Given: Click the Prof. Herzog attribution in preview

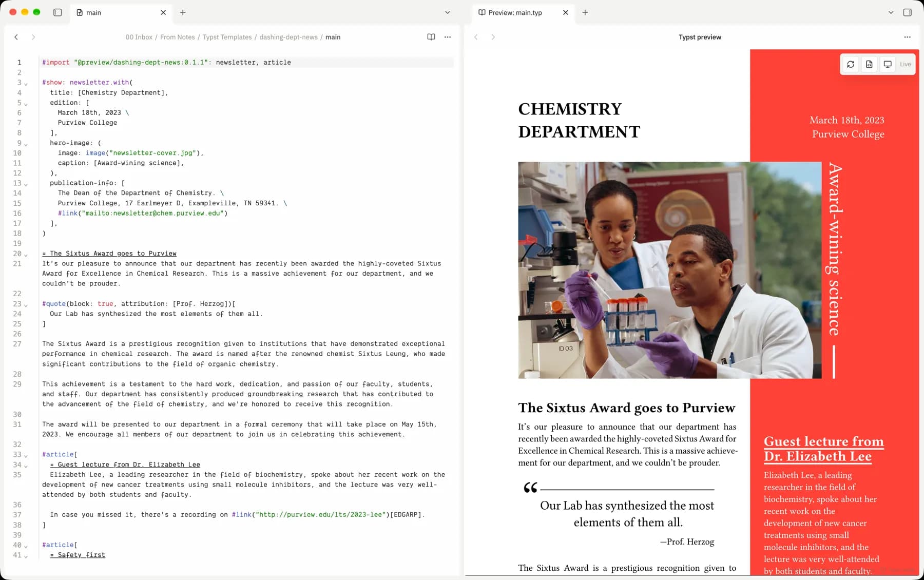Looking at the screenshot, I should coord(687,542).
